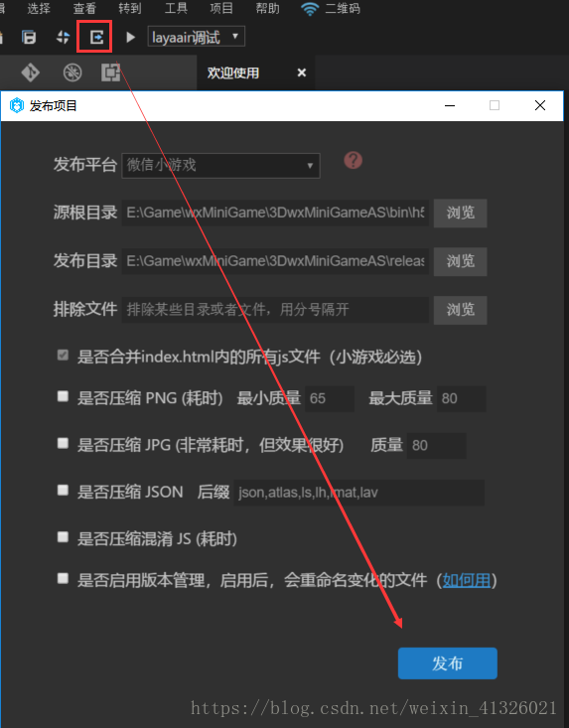Image resolution: width=569 pixels, height=728 pixels.
Task: Click the blue 发布 button
Action: (x=448, y=663)
